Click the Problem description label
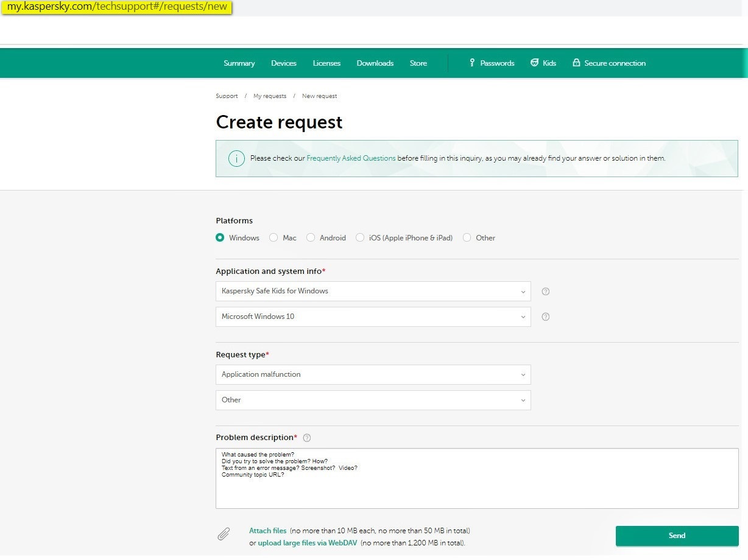Image resolution: width=748 pixels, height=560 pixels. point(256,438)
